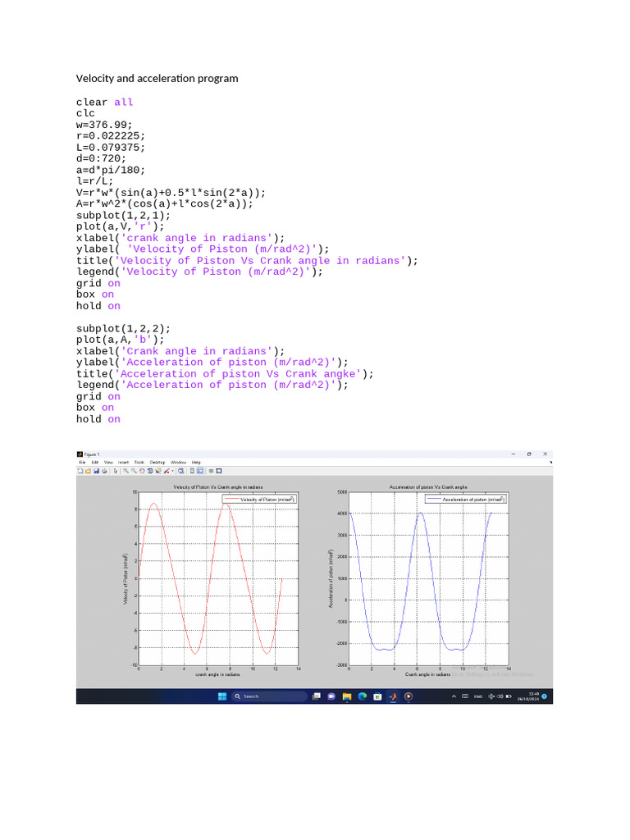Click the 'Velocity of Piston Vs Crank angle' plot title
This screenshot has width=630, height=840.
pyautogui.click(x=218, y=487)
